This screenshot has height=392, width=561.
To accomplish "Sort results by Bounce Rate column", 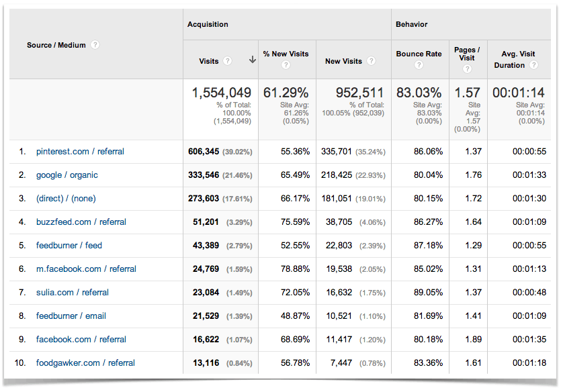I will (419, 54).
